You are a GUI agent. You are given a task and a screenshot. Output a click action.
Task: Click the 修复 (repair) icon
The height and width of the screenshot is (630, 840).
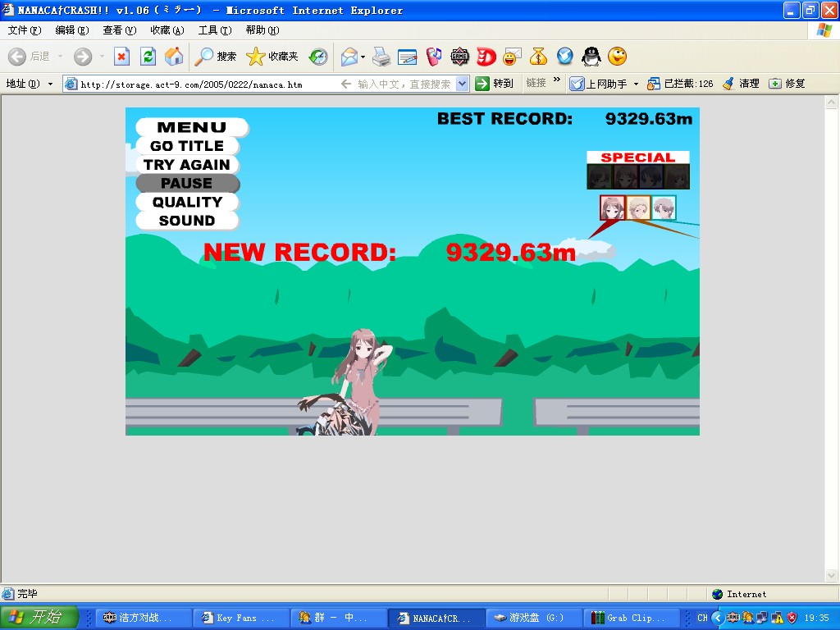774,84
